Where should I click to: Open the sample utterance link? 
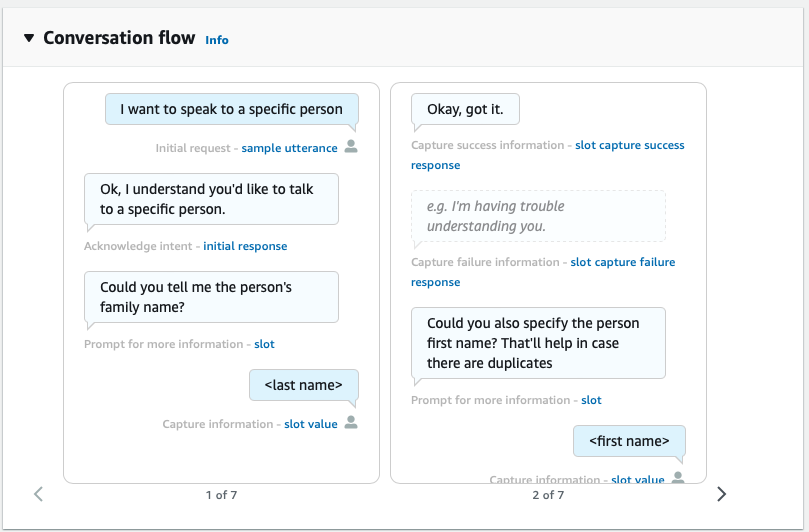289,148
